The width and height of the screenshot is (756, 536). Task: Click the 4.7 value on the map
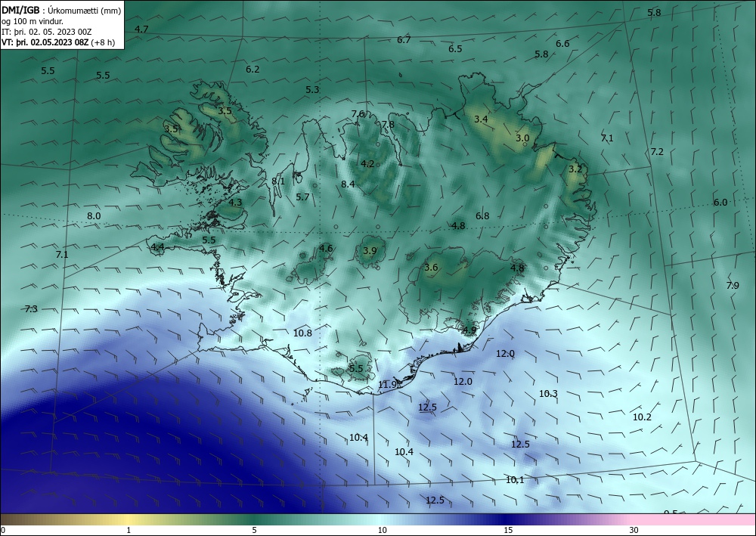coord(141,29)
